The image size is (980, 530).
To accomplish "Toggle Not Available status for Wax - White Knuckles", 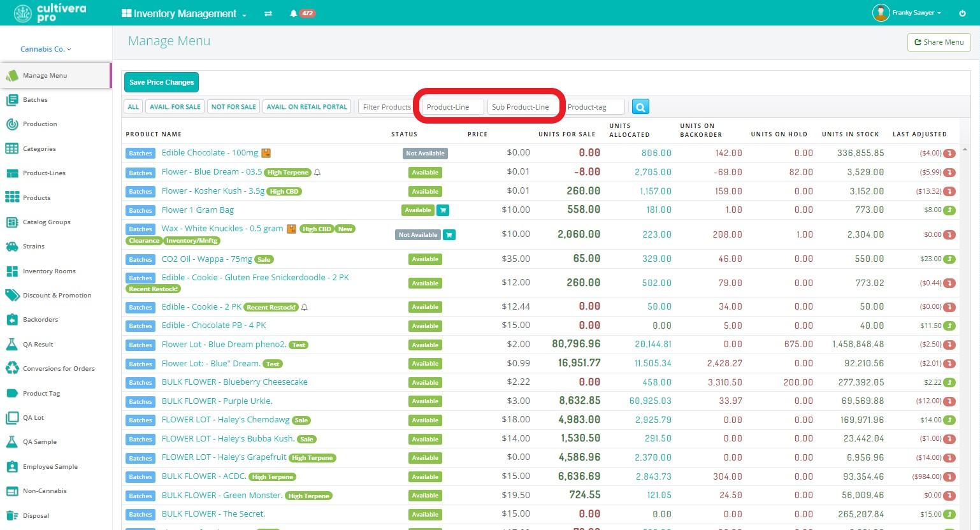I will click(x=418, y=235).
